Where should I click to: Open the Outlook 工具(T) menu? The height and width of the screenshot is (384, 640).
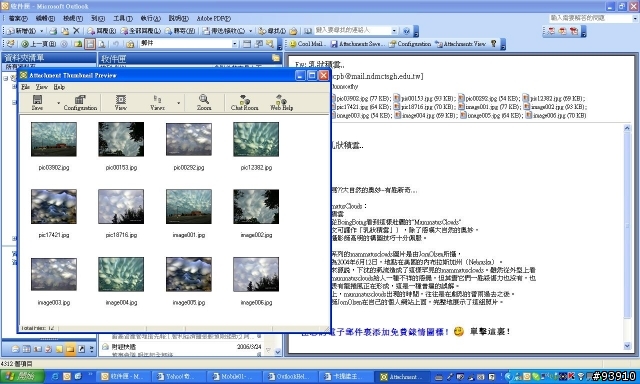coord(122,18)
